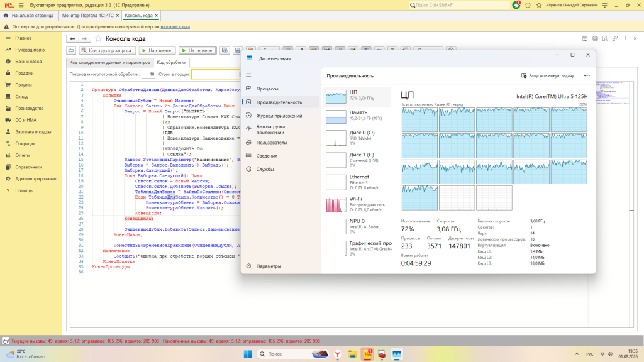Open the history clock icon in title bar

point(528,5)
